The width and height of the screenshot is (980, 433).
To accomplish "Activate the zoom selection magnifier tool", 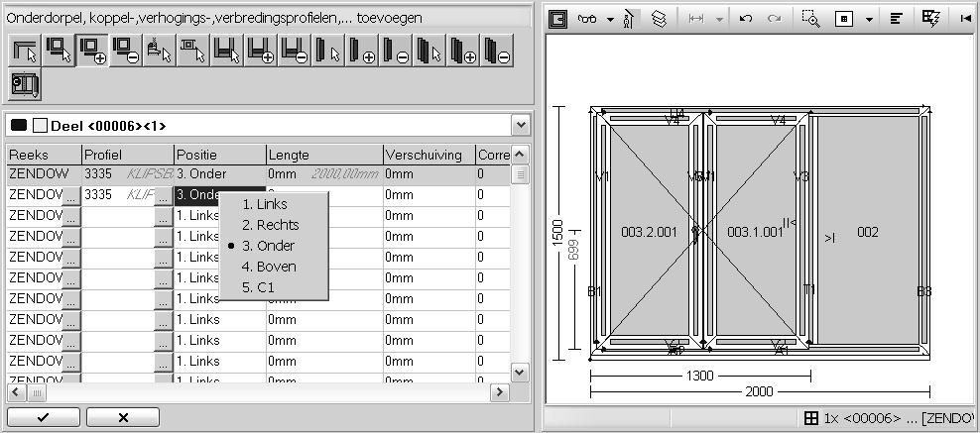I will pos(810,19).
